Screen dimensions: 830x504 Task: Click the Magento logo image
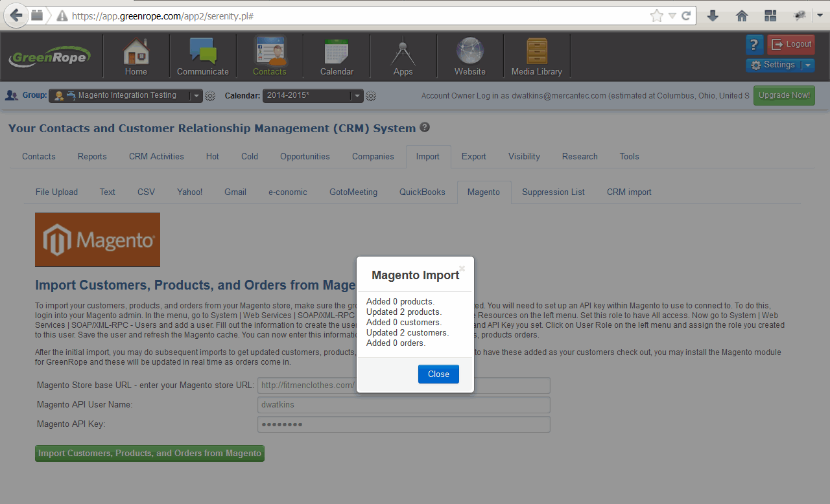(x=97, y=240)
